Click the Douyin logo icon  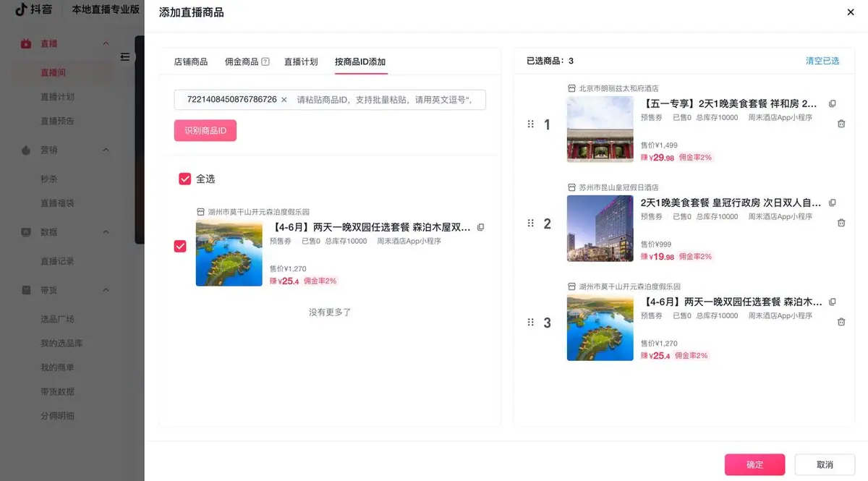pyautogui.click(x=20, y=9)
